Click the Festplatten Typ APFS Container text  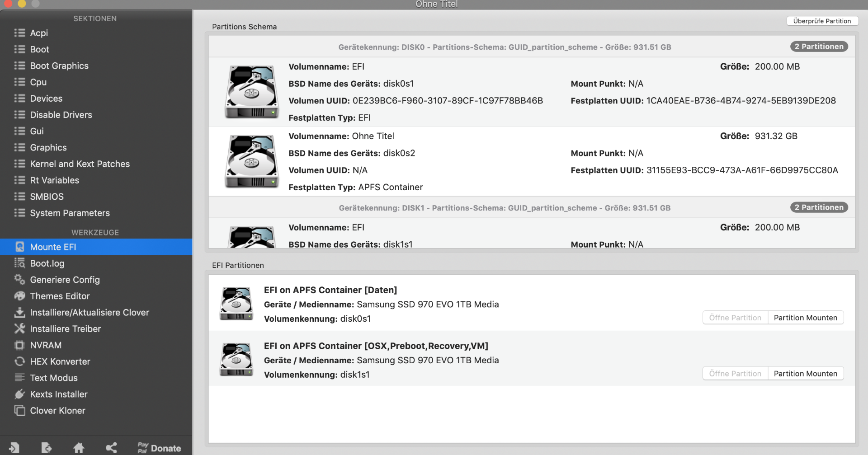[356, 187]
